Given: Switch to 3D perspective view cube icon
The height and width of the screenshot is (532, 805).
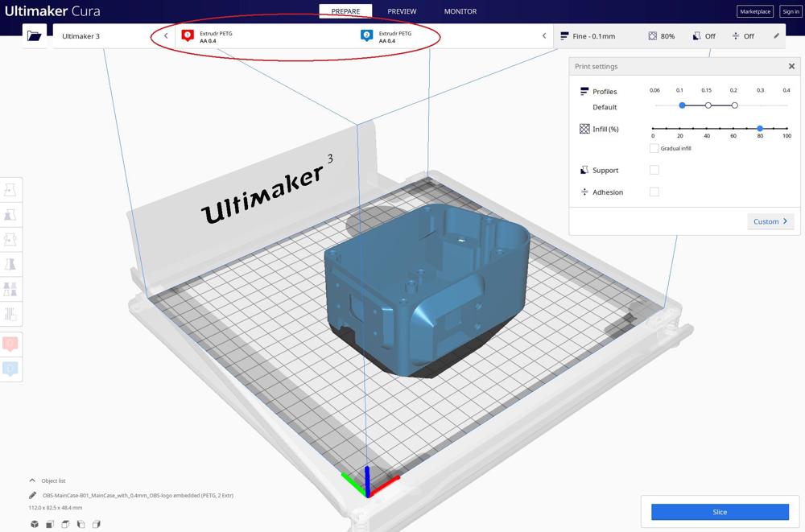Looking at the screenshot, I should [x=35, y=524].
